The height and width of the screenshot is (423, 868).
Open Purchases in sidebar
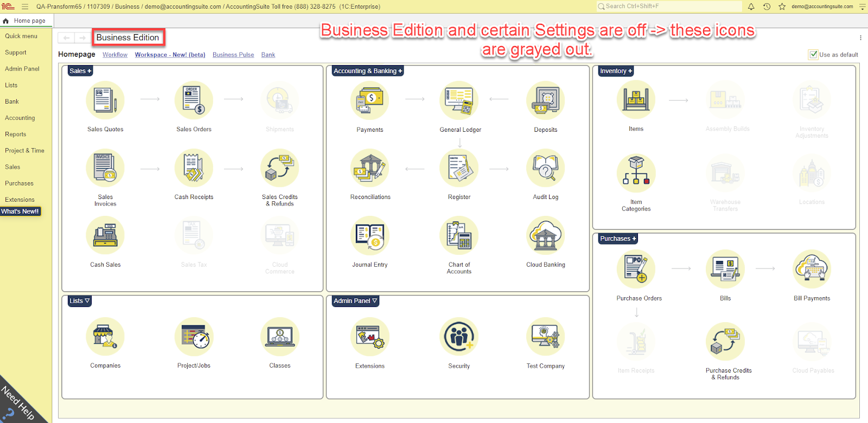pos(20,183)
